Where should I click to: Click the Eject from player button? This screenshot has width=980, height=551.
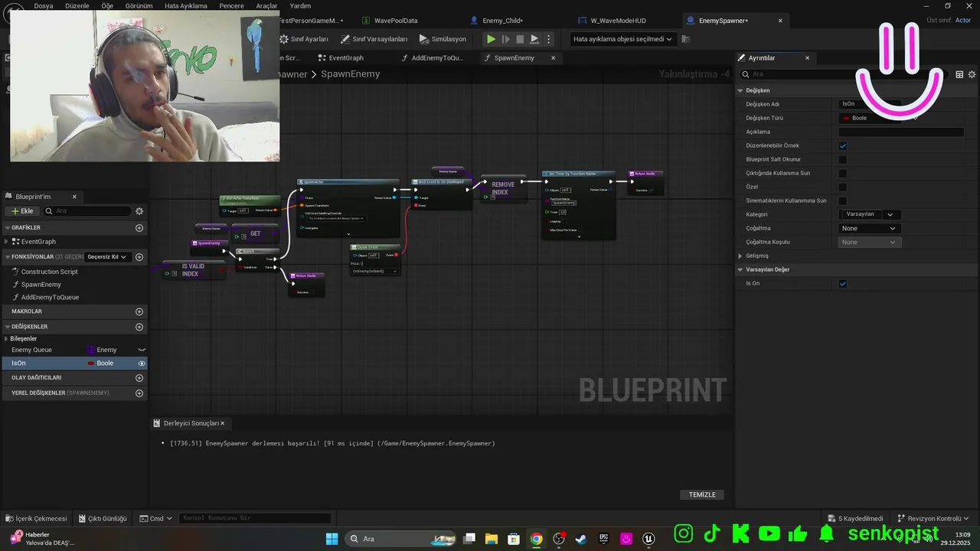point(534,39)
